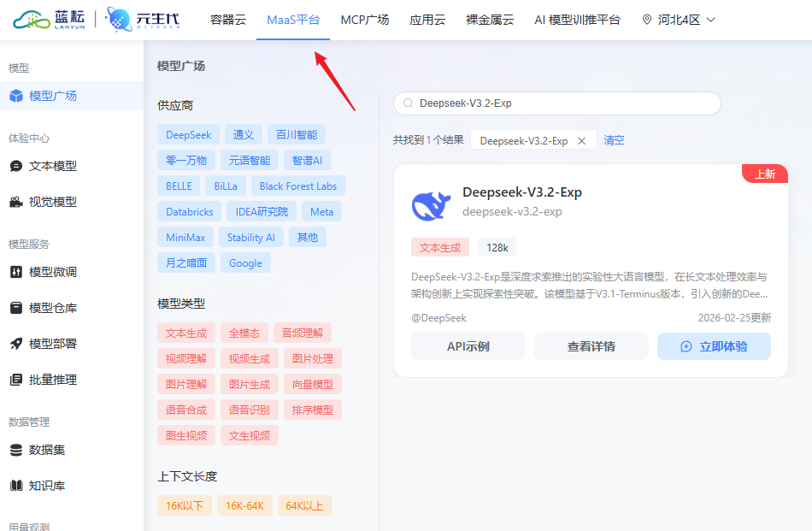Click the model search input field

557,103
